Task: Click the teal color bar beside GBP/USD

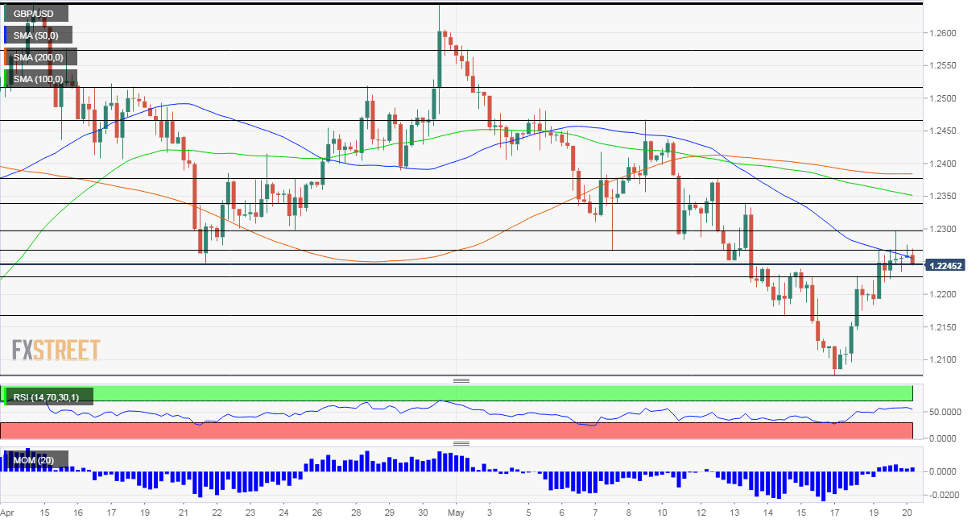Action: [x=5, y=14]
